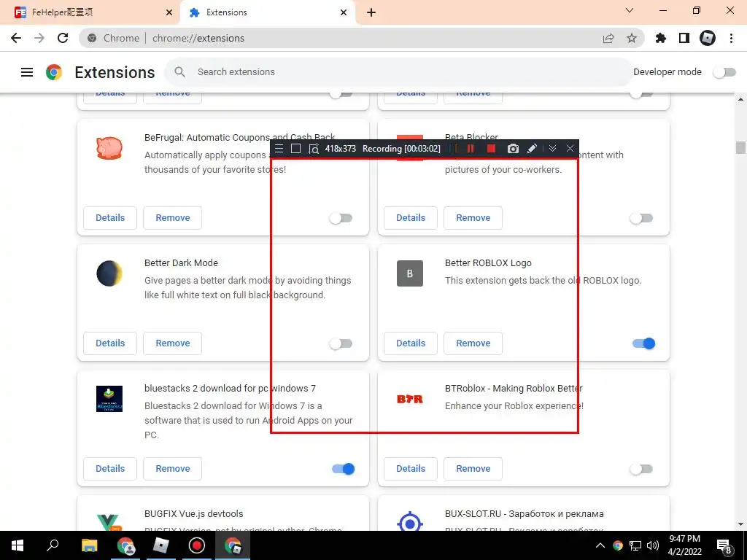The width and height of the screenshot is (747, 560).
Task: Remove Better Dark Mode extension
Action: coord(172,343)
